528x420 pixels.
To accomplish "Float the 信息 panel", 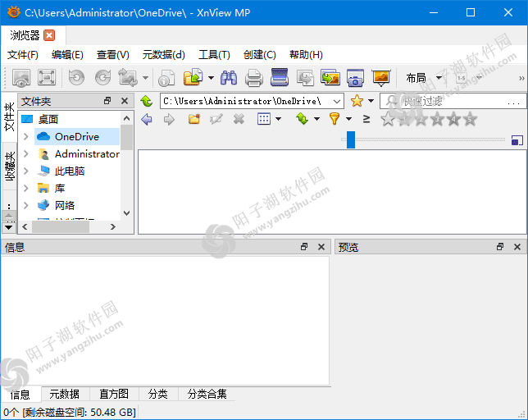I will point(304,247).
